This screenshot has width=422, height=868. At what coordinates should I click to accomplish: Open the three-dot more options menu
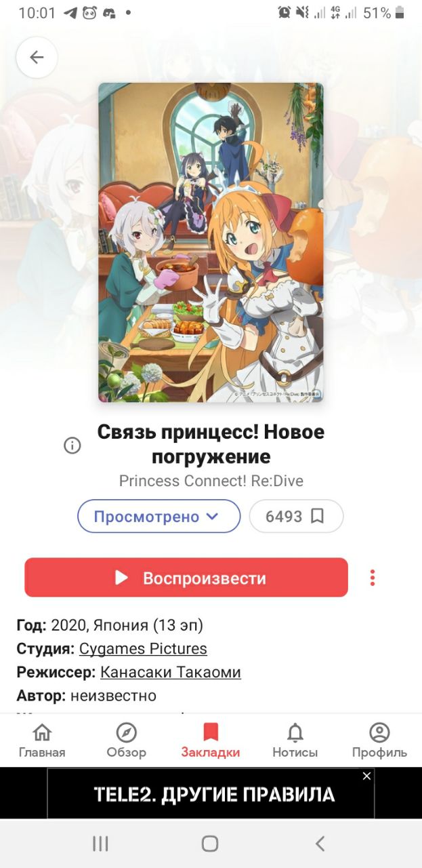tap(372, 578)
